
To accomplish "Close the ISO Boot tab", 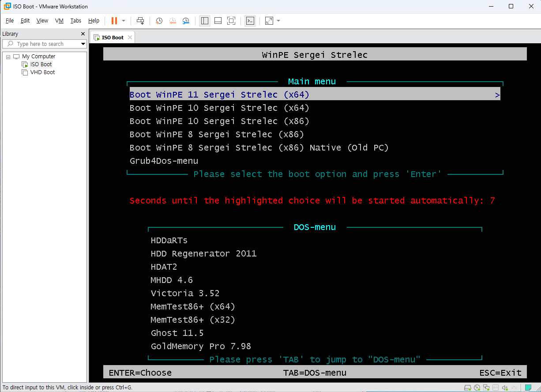I will [130, 38].
